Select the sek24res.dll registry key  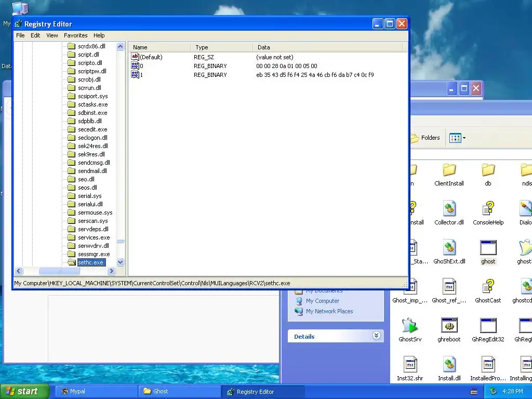(93, 146)
